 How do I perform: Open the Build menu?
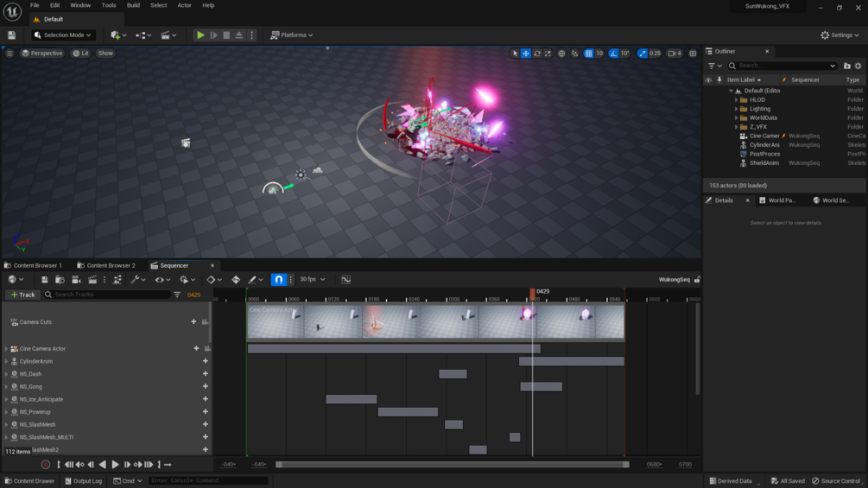[133, 5]
